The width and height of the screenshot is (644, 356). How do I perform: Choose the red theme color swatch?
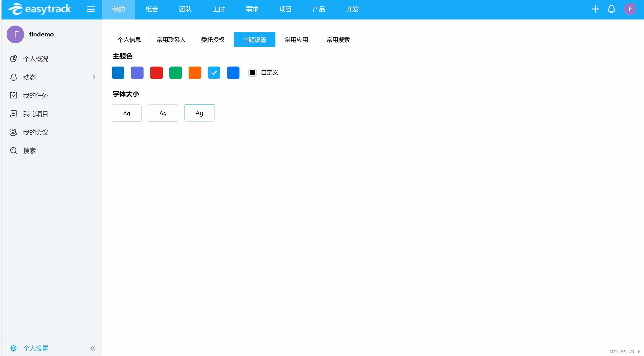coord(156,73)
